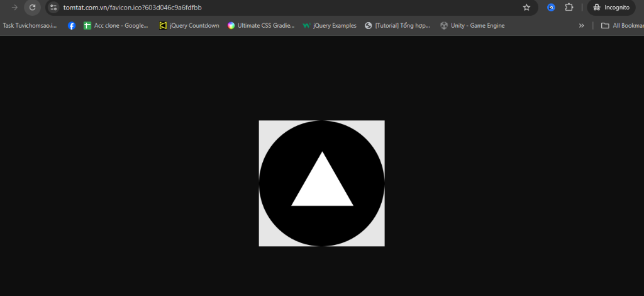
Task: Open the All Bookmarks folder
Action: pos(621,26)
